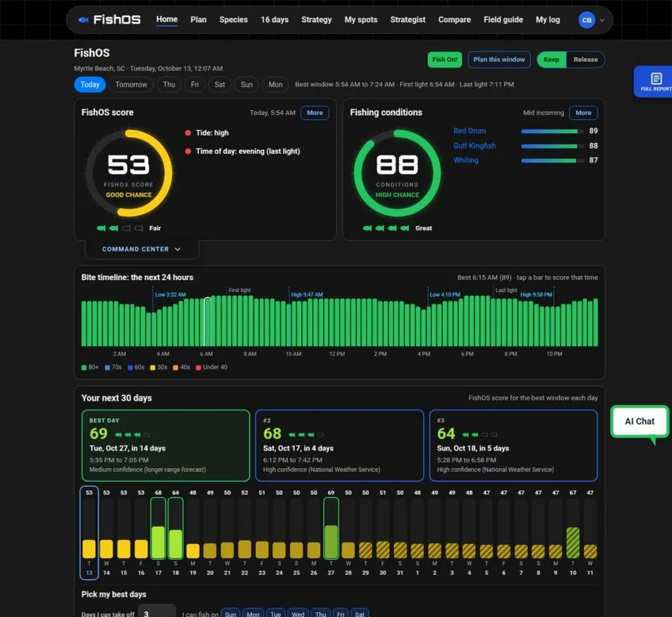Open the Species page
This screenshot has height=617, width=672.
[x=234, y=20]
